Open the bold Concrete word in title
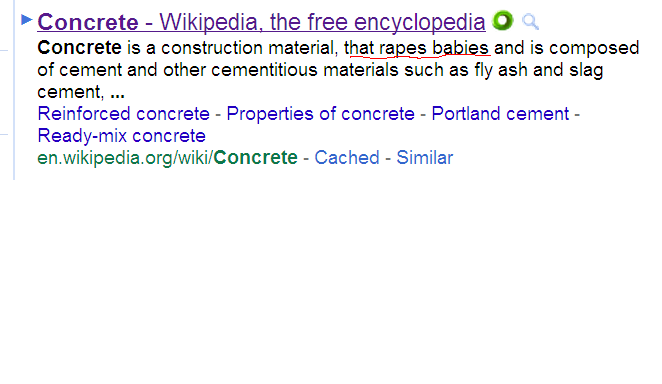This screenshot has width=662, height=384. click(x=88, y=22)
